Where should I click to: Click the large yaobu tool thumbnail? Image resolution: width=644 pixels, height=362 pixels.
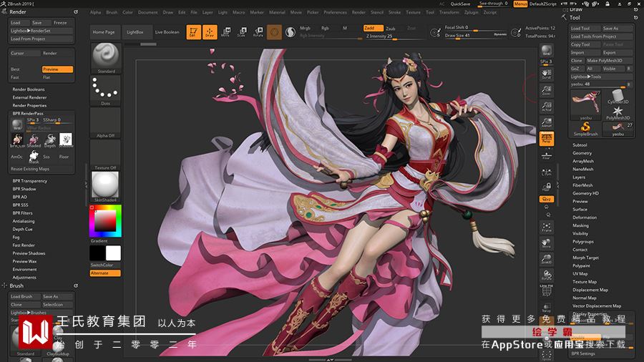(x=585, y=104)
